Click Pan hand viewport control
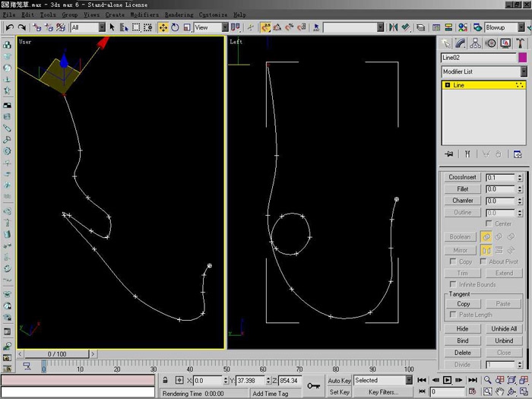Viewport: 532px width, 399px height. tap(500, 391)
